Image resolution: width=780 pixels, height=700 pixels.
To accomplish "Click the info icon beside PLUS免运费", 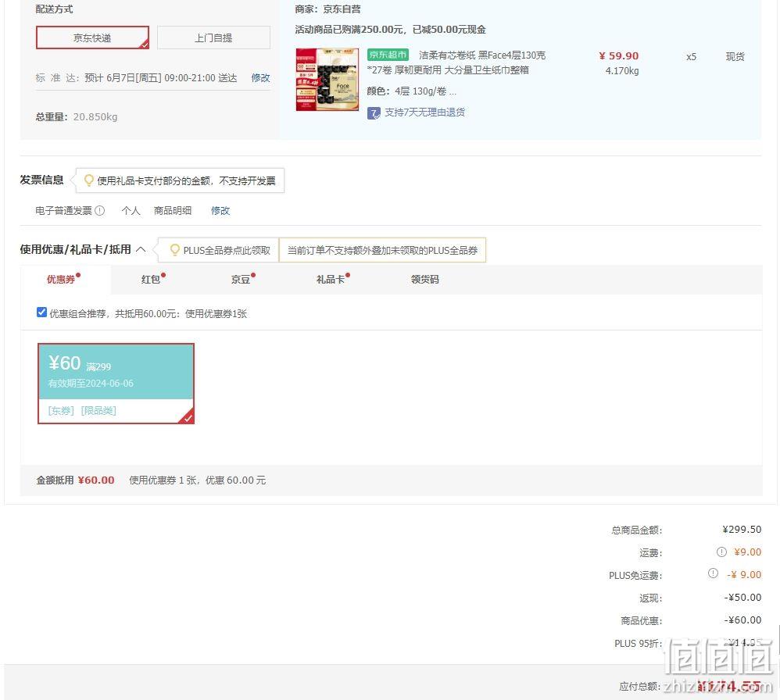I will [713, 573].
